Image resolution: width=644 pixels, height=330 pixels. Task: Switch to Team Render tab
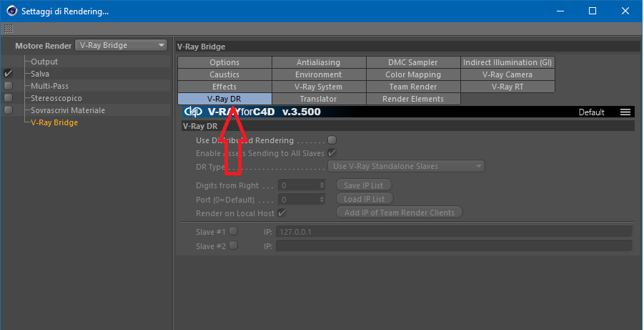pos(413,87)
